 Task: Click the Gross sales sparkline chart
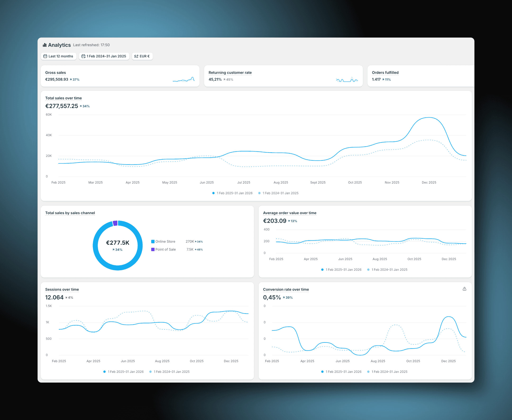[x=183, y=79]
